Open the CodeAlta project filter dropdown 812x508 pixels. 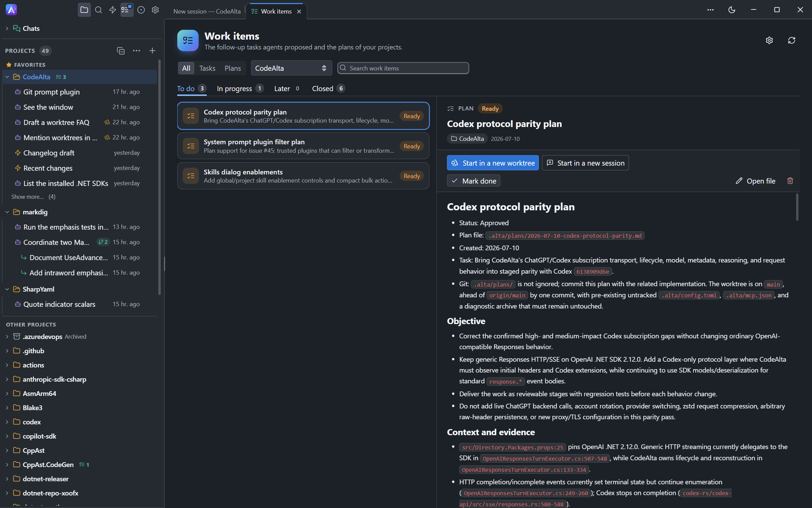[291, 68]
